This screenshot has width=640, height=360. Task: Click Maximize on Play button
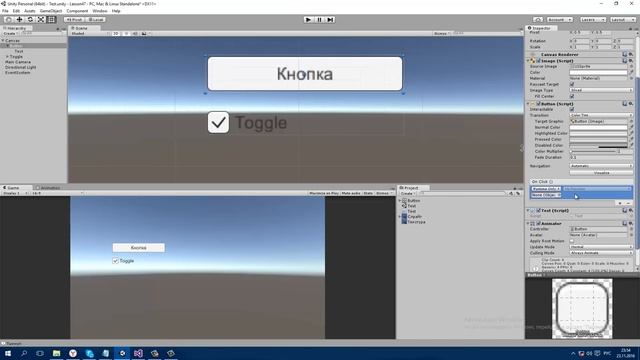(x=324, y=193)
